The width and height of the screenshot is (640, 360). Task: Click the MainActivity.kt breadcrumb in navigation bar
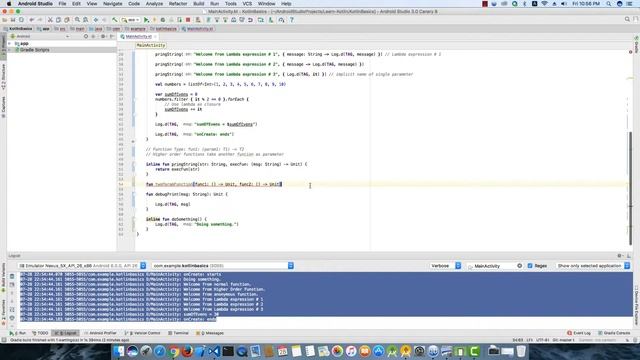point(198,29)
